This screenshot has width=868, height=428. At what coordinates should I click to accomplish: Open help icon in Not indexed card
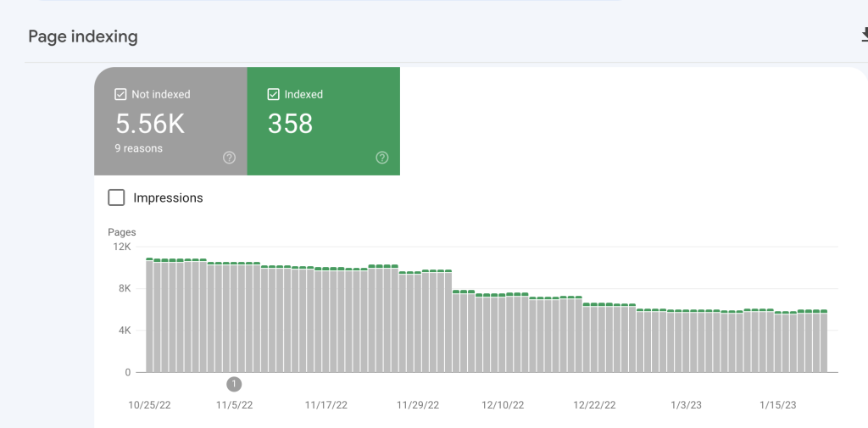229,158
